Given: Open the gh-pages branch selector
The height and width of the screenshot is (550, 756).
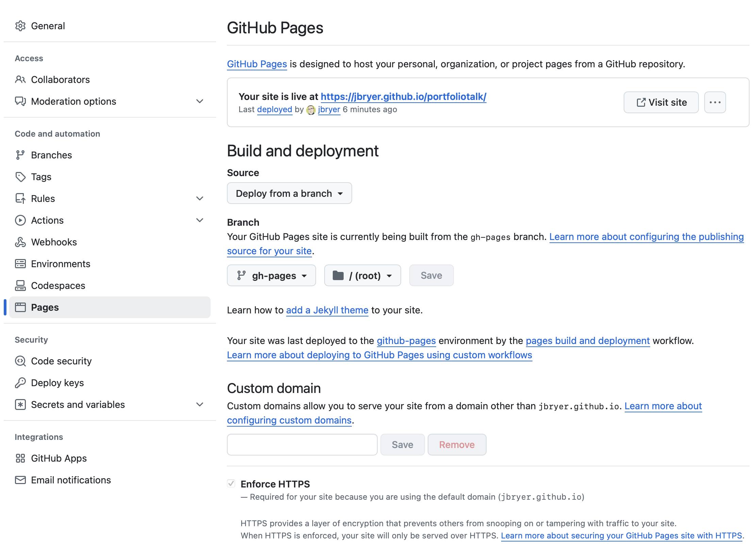Looking at the screenshot, I should pyautogui.click(x=271, y=276).
